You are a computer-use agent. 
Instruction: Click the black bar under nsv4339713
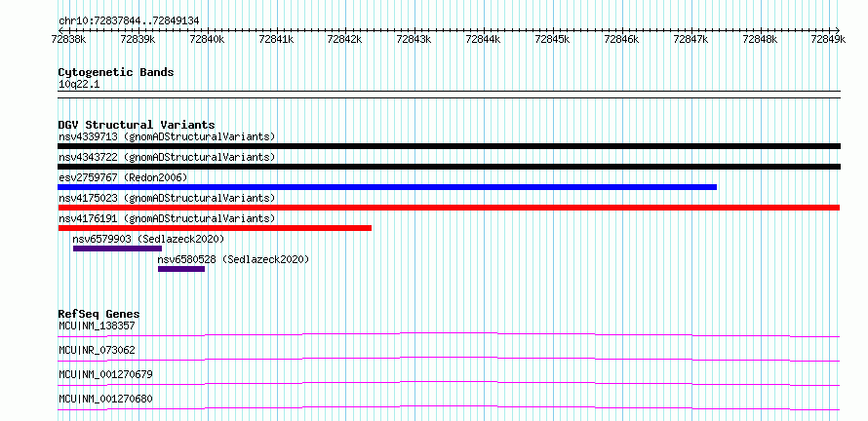click(449, 146)
